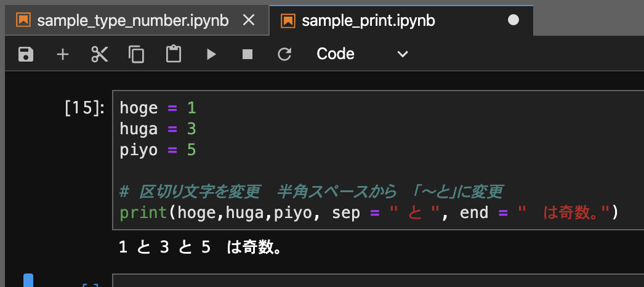Place cursor on the hoge = 1 line
644x287 pixels.
click(x=158, y=108)
